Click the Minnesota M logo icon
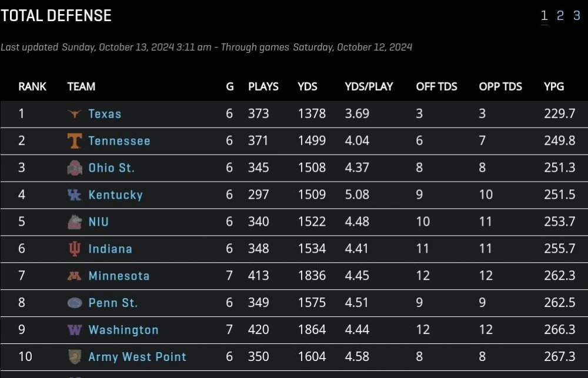The height and width of the screenshot is (378, 588). [x=75, y=276]
